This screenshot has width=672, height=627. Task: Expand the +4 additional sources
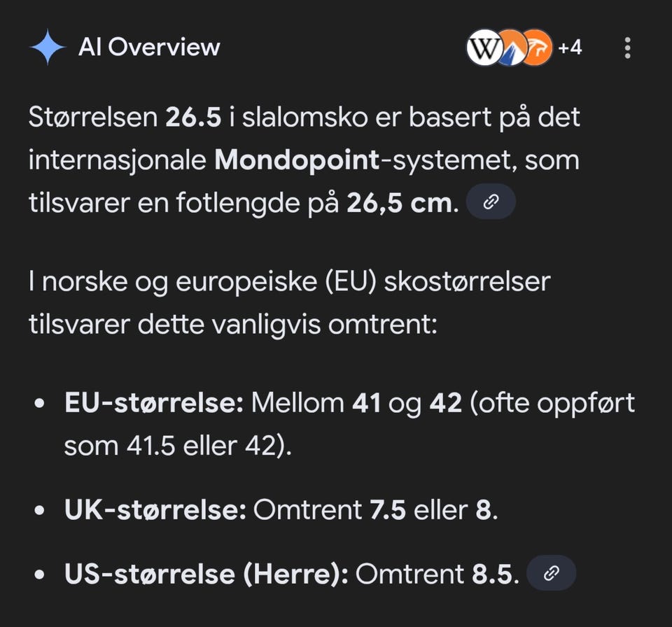pyautogui.click(x=570, y=48)
